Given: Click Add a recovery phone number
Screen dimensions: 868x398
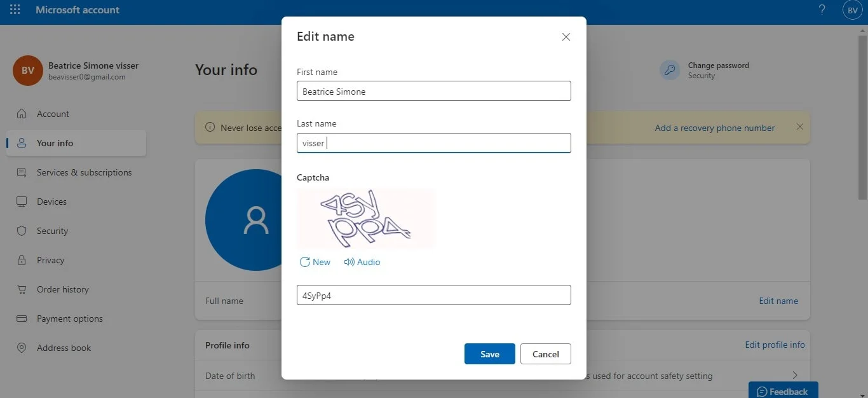Looking at the screenshot, I should point(715,128).
